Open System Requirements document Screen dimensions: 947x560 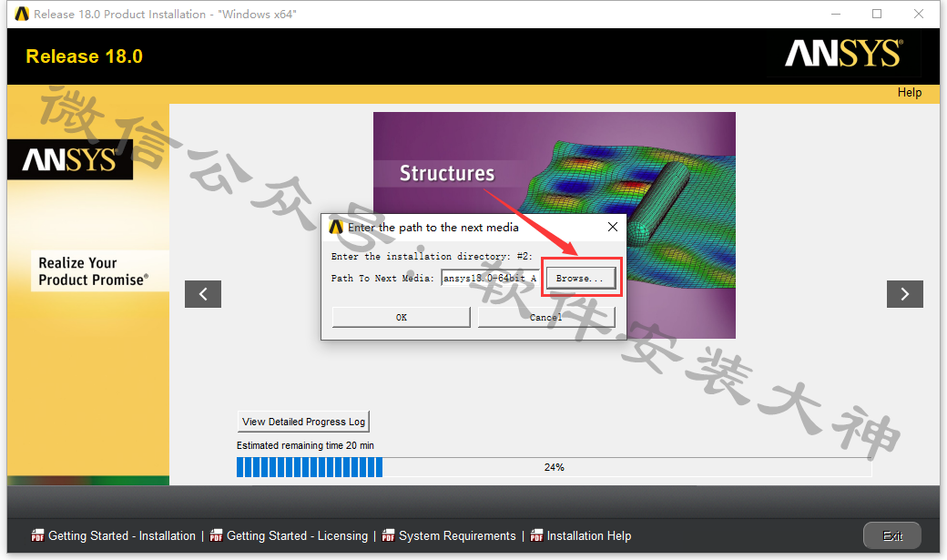coord(457,535)
